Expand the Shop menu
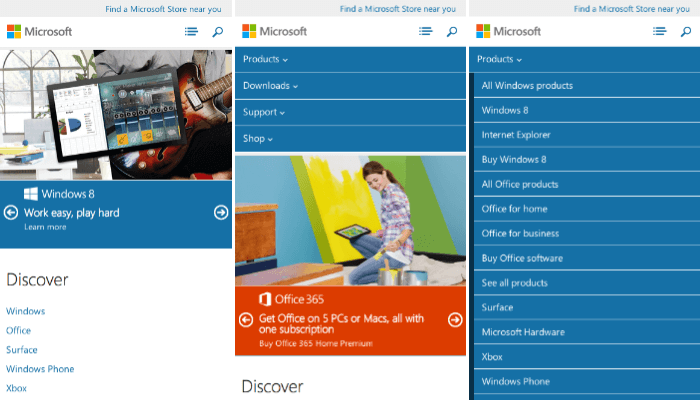 coord(350,139)
